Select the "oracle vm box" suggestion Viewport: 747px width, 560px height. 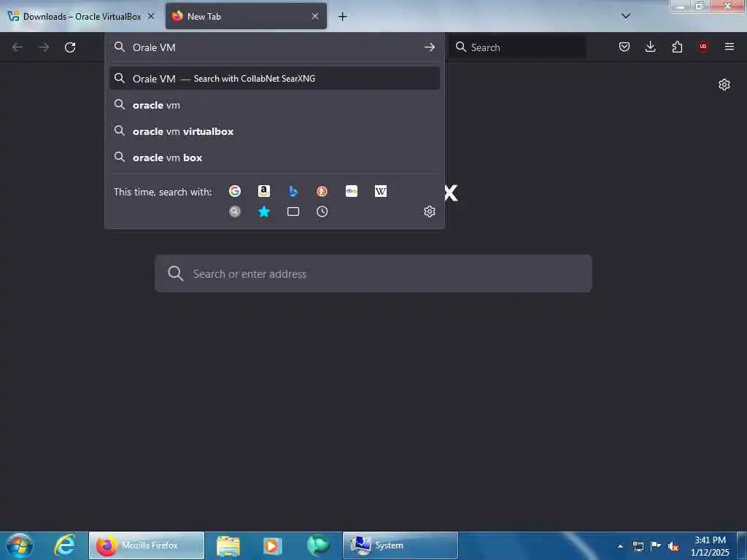pos(274,157)
